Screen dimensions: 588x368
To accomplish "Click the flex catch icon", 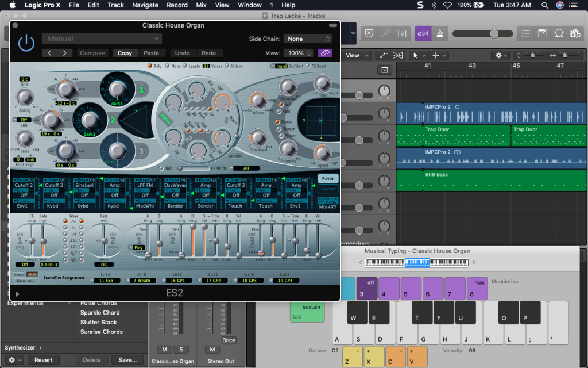I will pyautogui.click(x=397, y=56).
